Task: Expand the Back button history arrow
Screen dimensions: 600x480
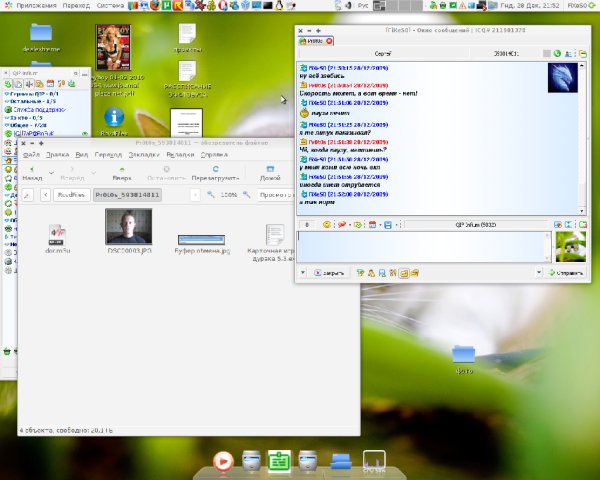Action: (x=52, y=173)
